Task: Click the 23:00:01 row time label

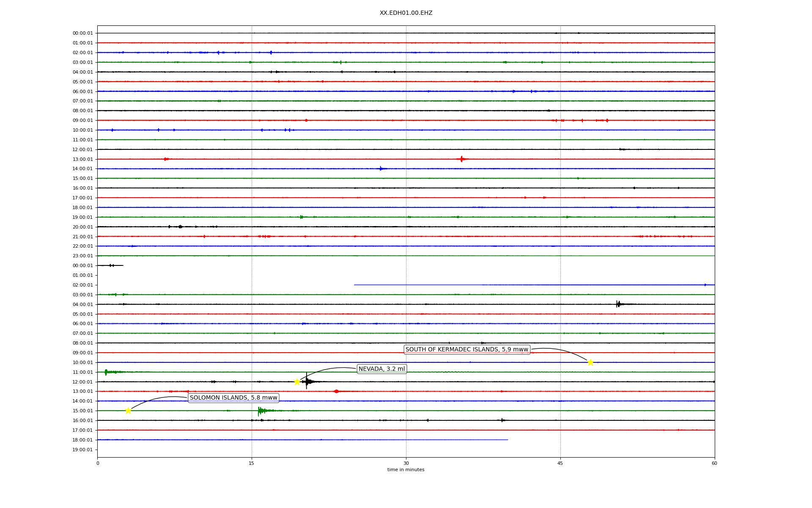Action: 82,256
